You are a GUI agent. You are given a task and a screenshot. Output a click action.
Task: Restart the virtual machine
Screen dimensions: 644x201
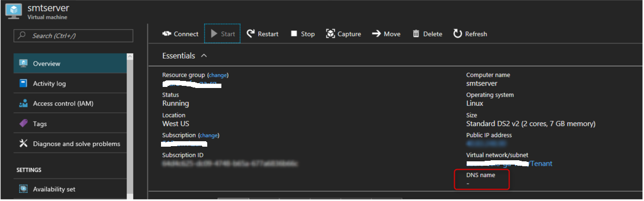pyautogui.click(x=263, y=34)
